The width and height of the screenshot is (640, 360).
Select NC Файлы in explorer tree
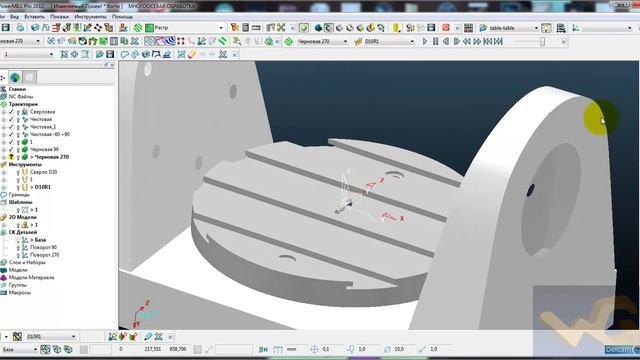[21, 97]
